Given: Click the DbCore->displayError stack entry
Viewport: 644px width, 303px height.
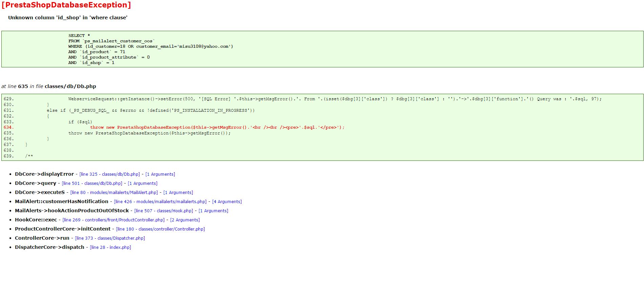Looking at the screenshot, I should (44, 174).
